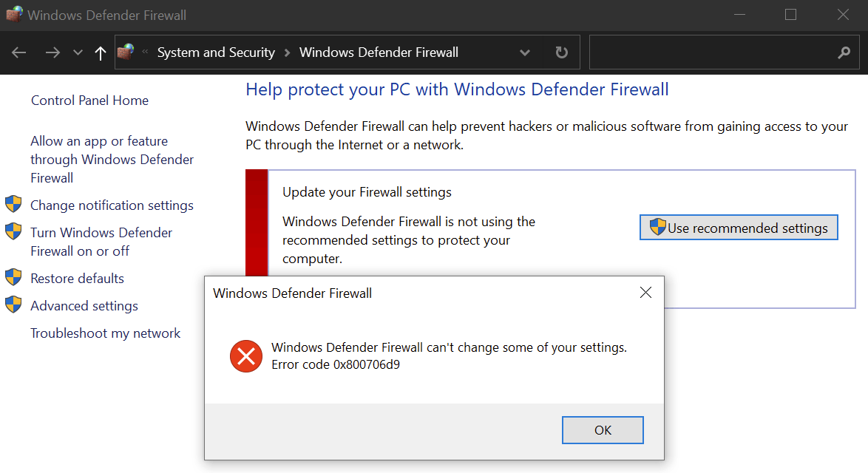Viewport: 868px width, 473px height.
Task: Close the error dialog with X
Action: point(645,293)
